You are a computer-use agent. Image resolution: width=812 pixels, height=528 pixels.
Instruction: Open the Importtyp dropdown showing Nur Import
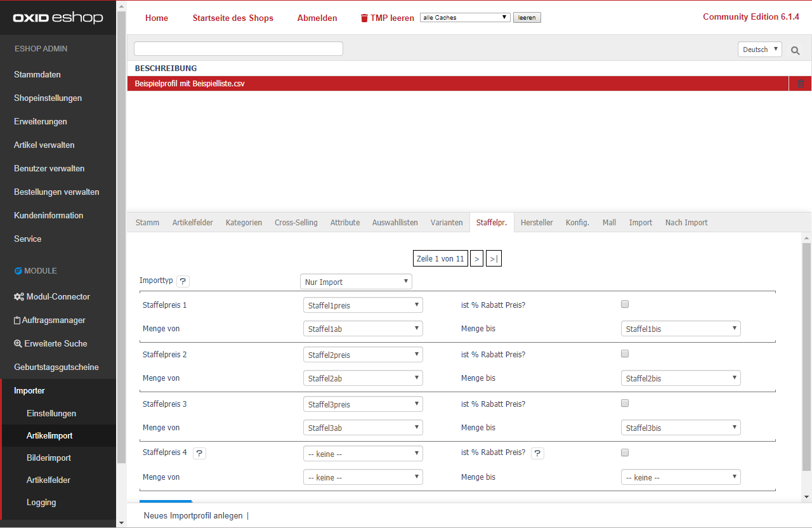click(355, 282)
